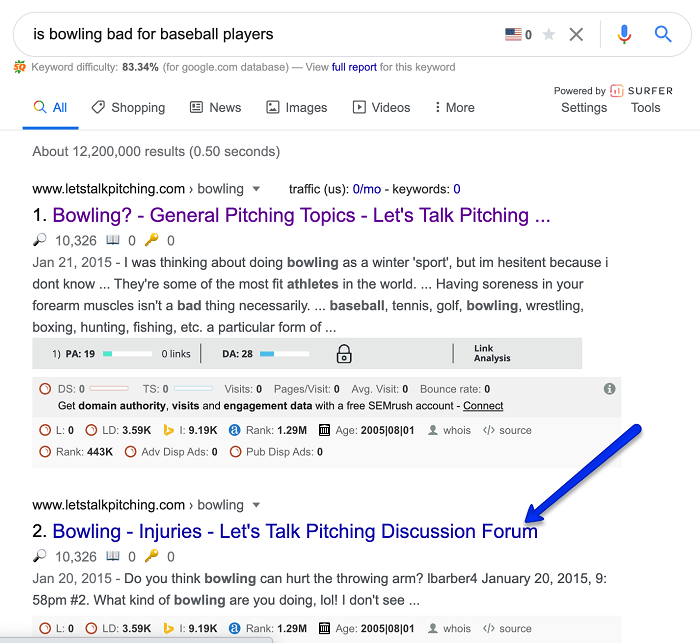The height and width of the screenshot is (643, 700).
Task: Click Bing I: 9.19K in second result
Action: click(190, 629)
